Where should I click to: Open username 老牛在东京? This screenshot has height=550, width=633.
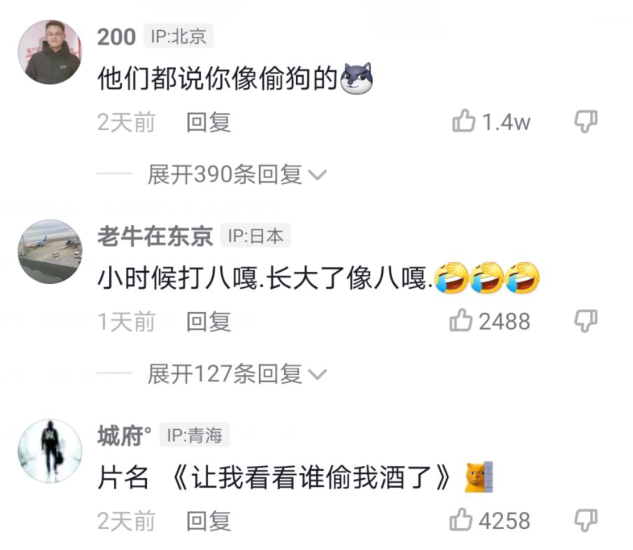pyautogui.click(x=155, y=236)
